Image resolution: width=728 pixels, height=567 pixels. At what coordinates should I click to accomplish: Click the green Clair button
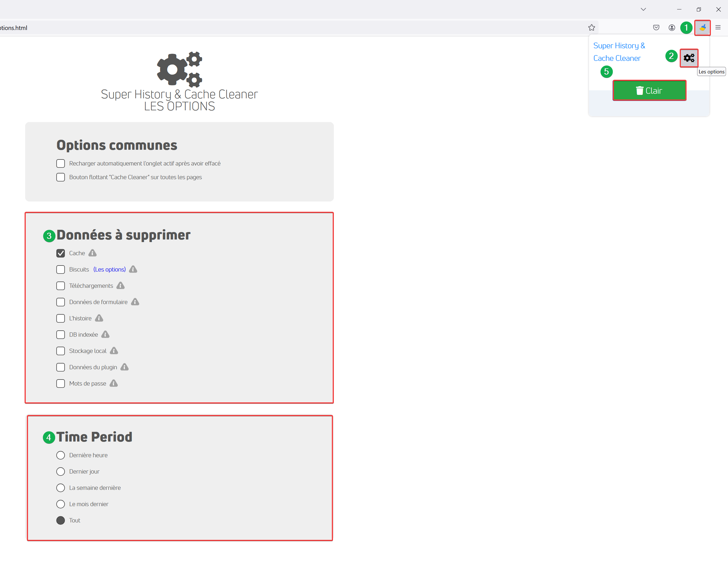649,90
